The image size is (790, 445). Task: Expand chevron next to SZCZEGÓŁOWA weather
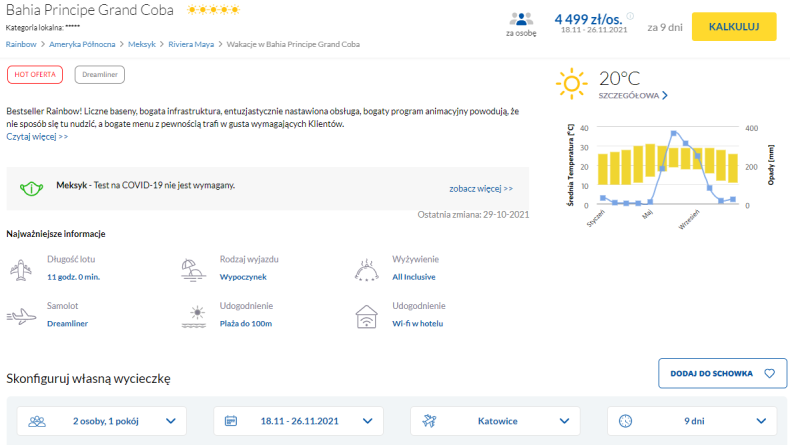click(x=665, y=95)
